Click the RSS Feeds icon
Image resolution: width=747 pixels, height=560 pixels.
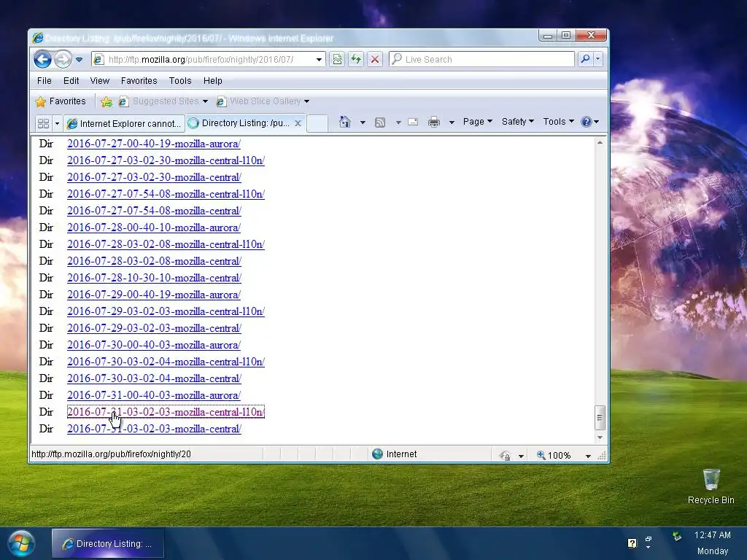coord(379,122)
